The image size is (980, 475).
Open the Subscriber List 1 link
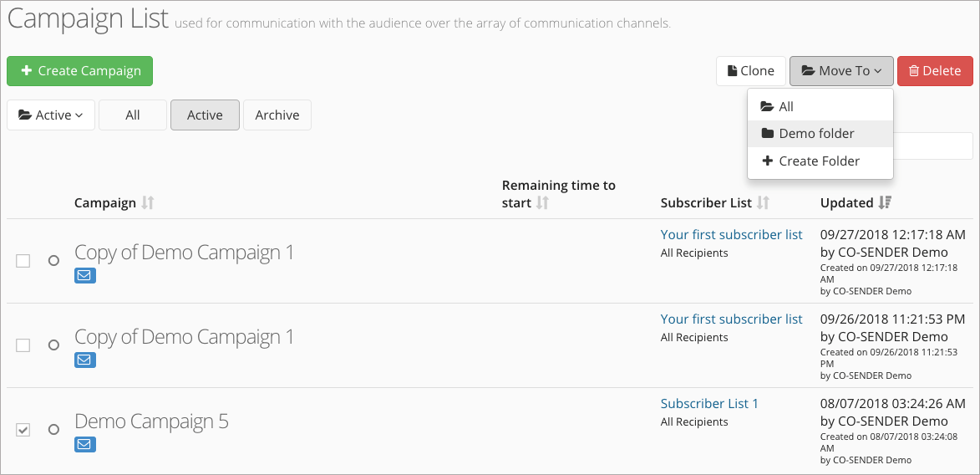click(x=709, y=404)
